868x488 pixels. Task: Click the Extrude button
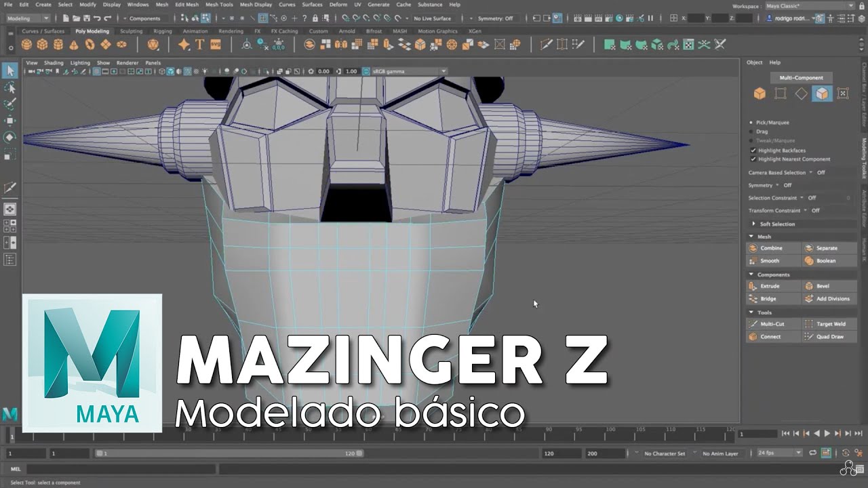pos(773,286)
